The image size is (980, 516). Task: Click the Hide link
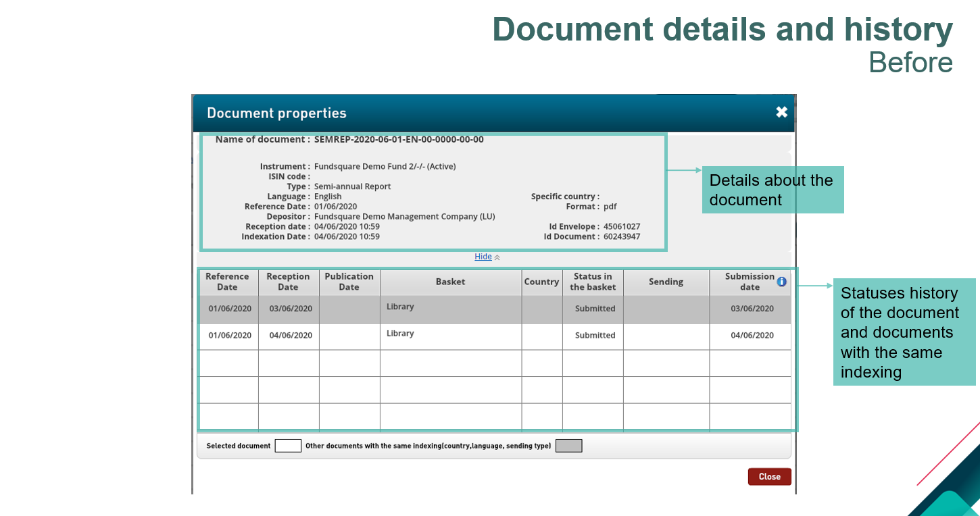(483, 257)
